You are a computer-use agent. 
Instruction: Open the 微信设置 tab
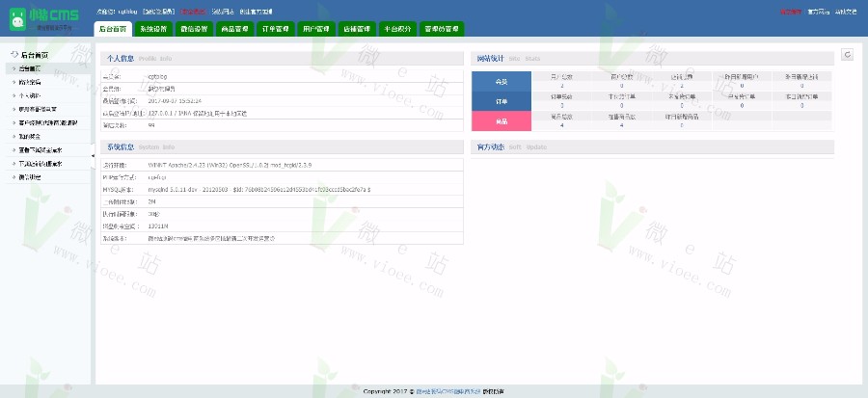coord(194,29)
